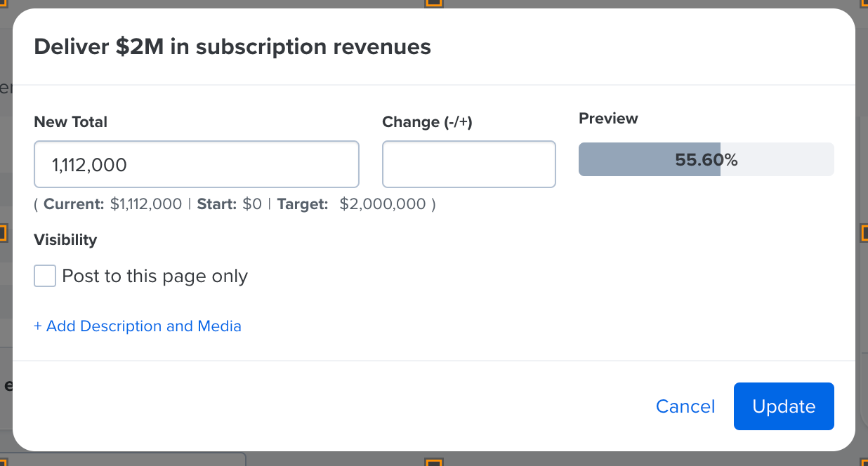
Task: Click the orange handle at the bottom center edge
Action: tap(434, 462)
